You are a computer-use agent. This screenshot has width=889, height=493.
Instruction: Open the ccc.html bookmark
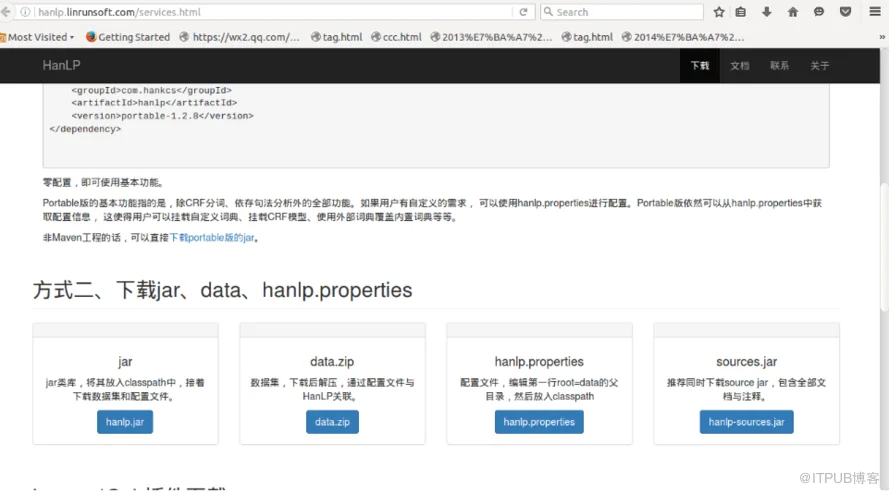396,37
